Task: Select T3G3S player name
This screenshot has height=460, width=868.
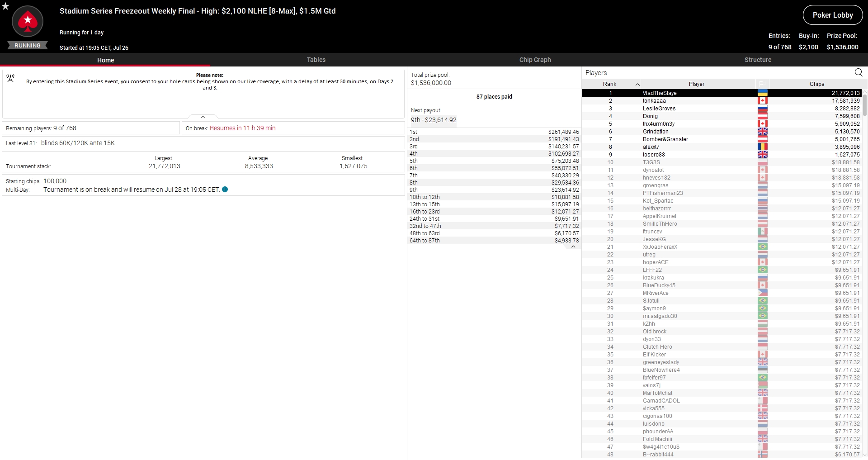Action: click(x=651, y=162)
